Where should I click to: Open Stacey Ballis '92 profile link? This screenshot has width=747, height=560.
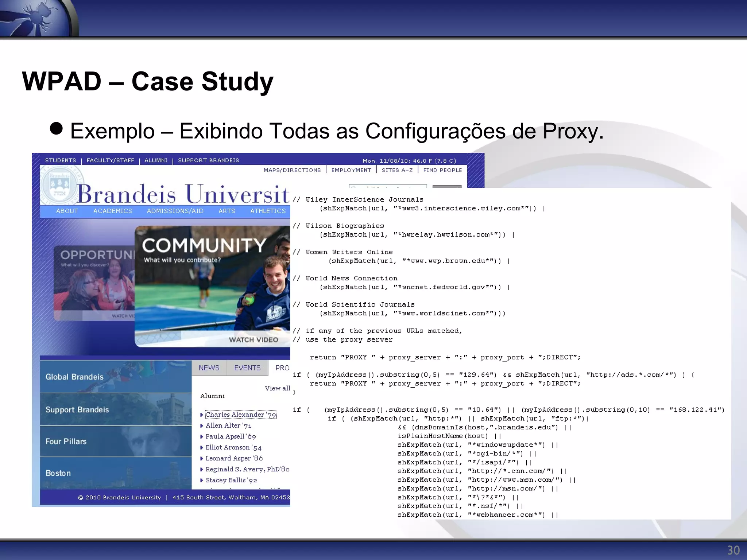231,480
